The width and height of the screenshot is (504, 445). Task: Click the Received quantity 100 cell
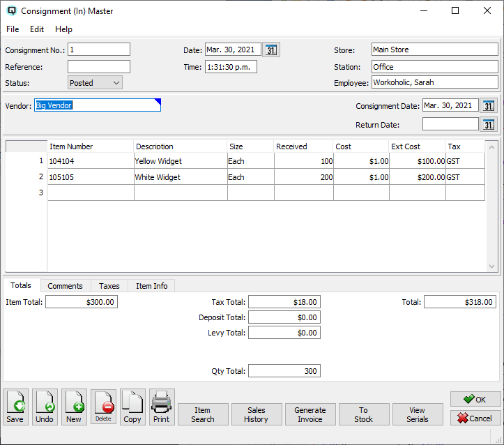(x=304, y=160)
